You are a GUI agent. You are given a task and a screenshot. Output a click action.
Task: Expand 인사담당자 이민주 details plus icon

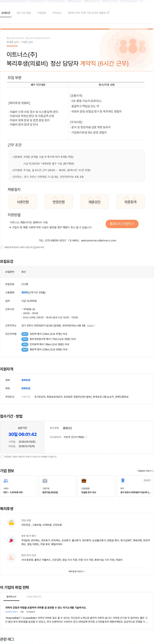pyautogui.click(x=86, y=437)
